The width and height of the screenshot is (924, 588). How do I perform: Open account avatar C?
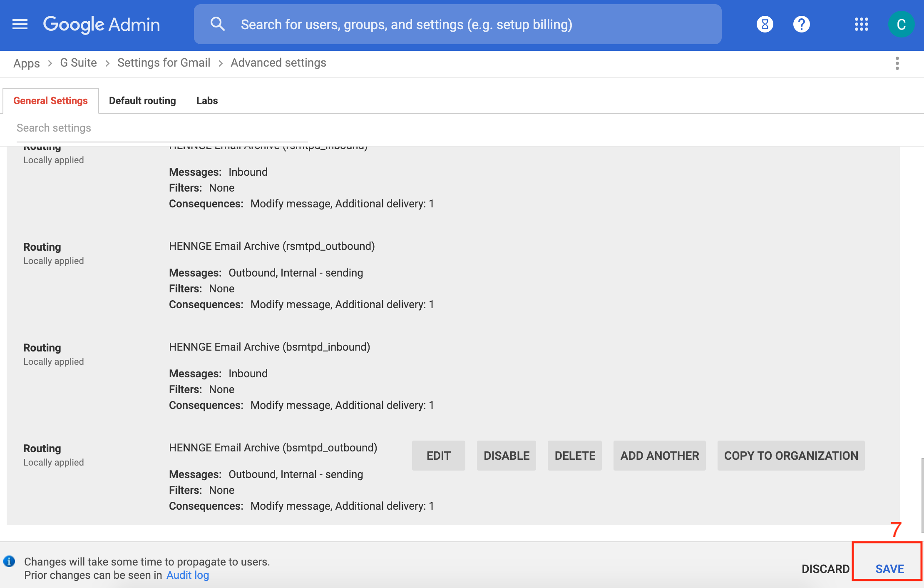click(x=901, y=24)
